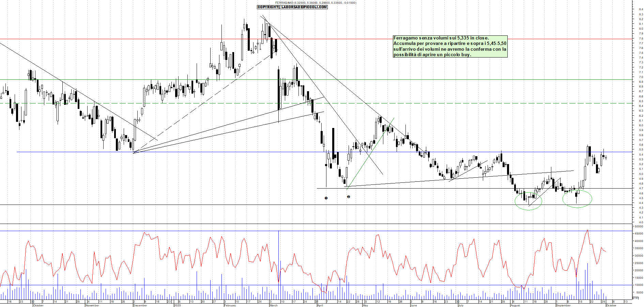Select the green ellipse around the September low
The height and width of the screenshot is (307, 644).
(592, 199)
